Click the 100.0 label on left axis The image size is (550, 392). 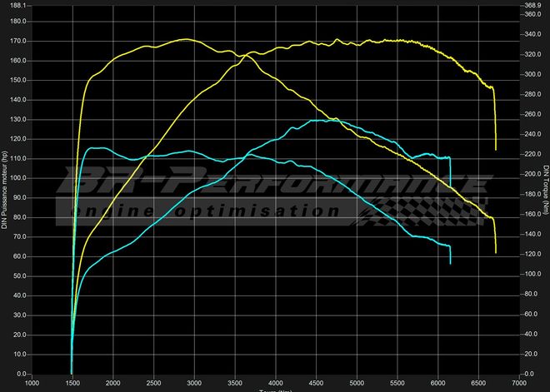pyautogui.click(x=17, y=178)
